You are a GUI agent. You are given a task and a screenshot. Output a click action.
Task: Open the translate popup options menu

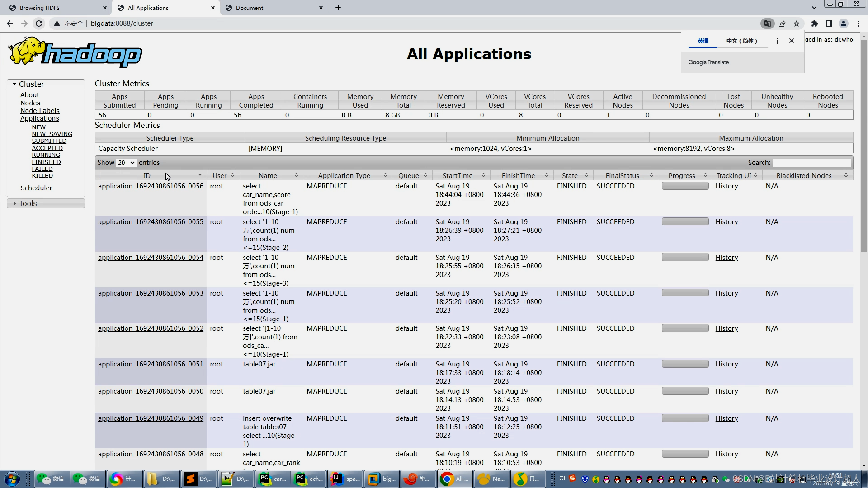pos(777,41)
